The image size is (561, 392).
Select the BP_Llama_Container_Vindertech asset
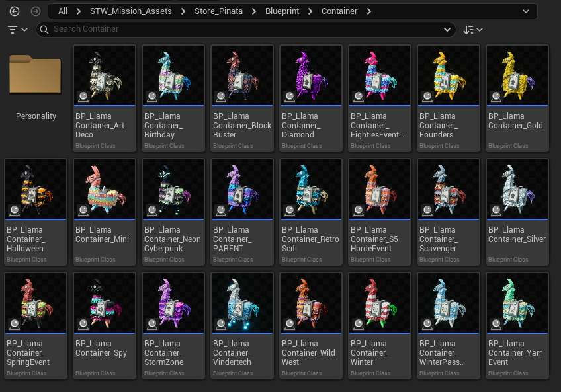[x=242, y=301]
